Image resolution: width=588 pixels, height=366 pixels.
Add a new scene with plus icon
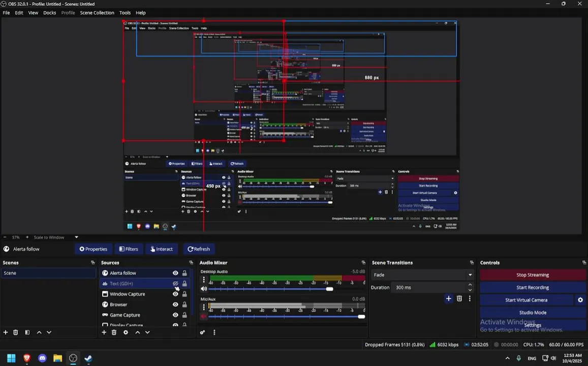pyautogui.click(x=6, y=332)
